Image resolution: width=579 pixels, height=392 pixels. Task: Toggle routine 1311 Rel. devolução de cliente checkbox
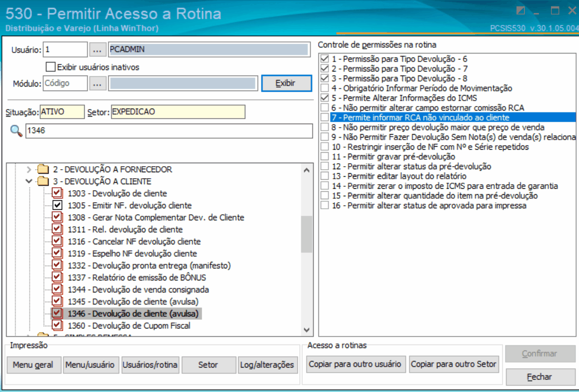tap(57, 229)
